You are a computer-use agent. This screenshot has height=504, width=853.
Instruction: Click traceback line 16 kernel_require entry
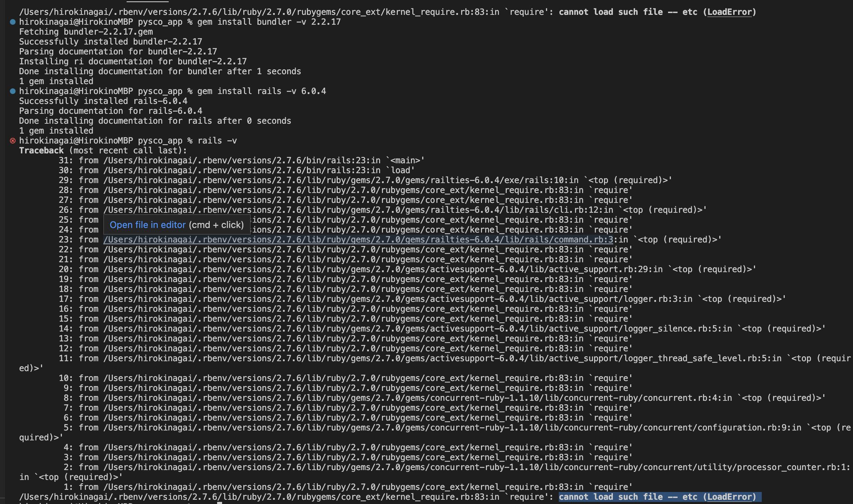pos(346,309)
